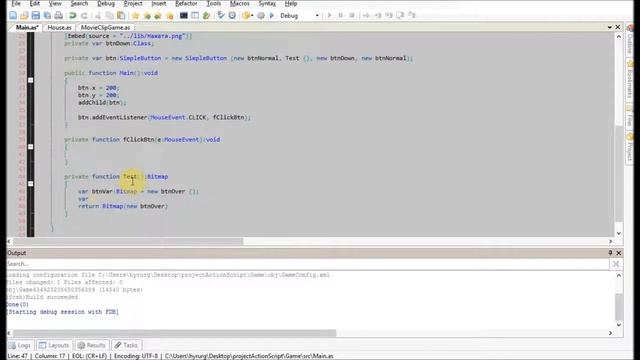640x360 pixels.
Task: Click the Output panel search field
Action: 307,264
